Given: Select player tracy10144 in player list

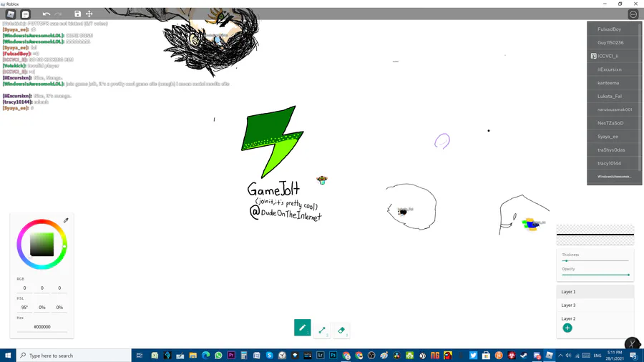Looking at the screenshot, I should pyautogui.click(x=614, y=163).
